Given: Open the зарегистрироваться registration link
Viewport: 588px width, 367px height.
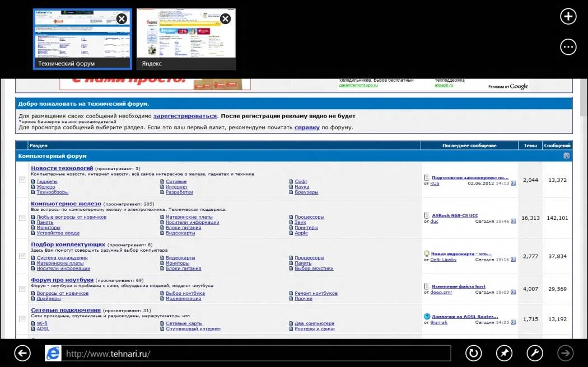Looking at the screenshot, I should point(185,116).
